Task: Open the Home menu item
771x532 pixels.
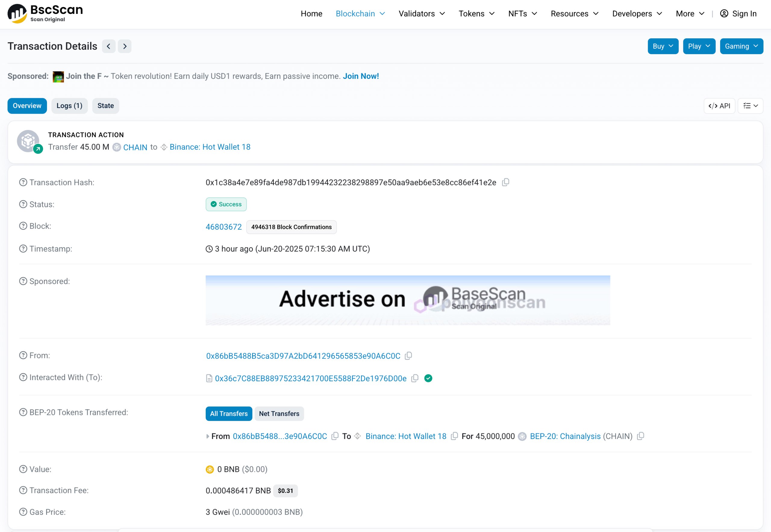Action: click(x=311, y=14)
